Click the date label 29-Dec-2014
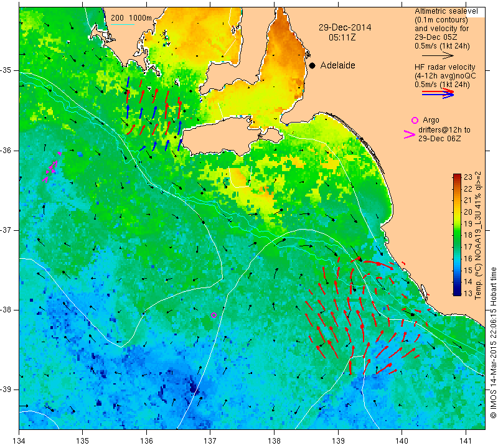 point(345,27)
